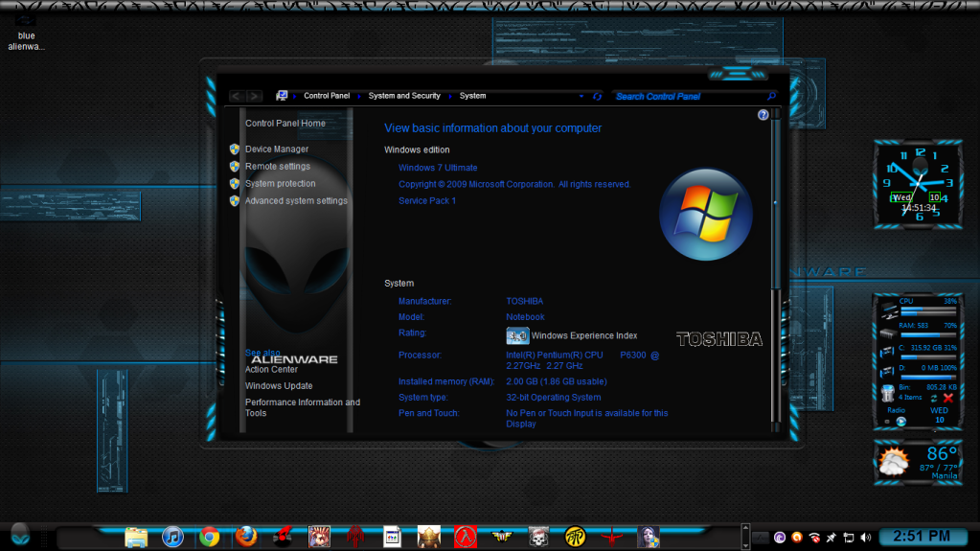Open the help question mark icon
This screenshot has height=551, width=980.
click(763, 114)
